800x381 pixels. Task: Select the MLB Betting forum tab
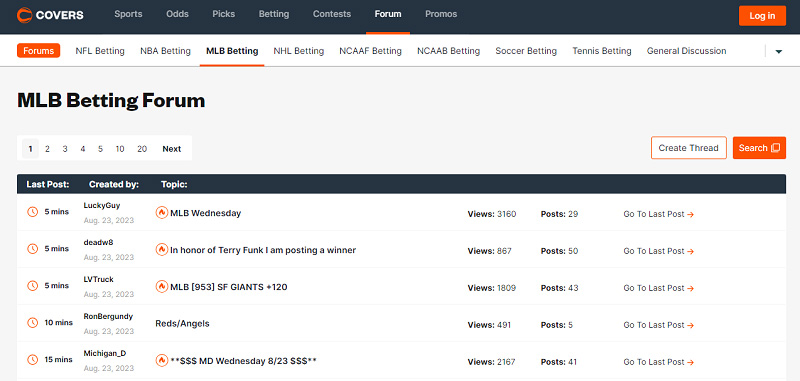(x=232, y=51)
